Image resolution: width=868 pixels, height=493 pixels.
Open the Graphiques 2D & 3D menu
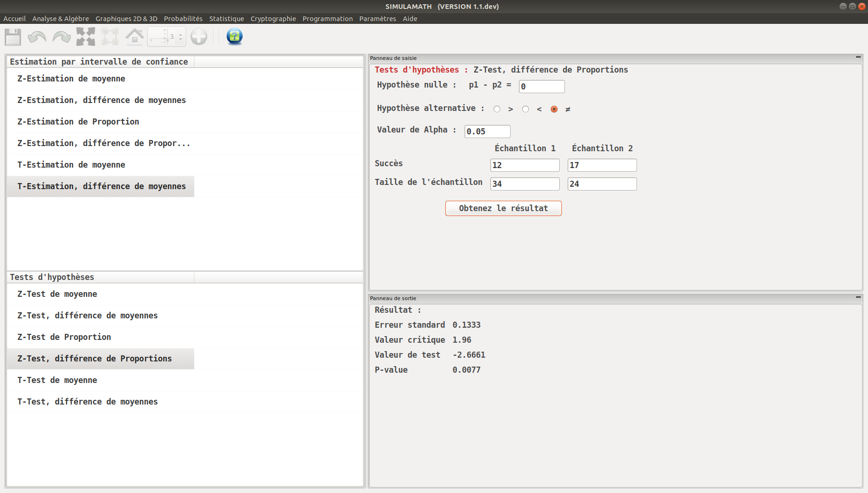click(126, 19)
